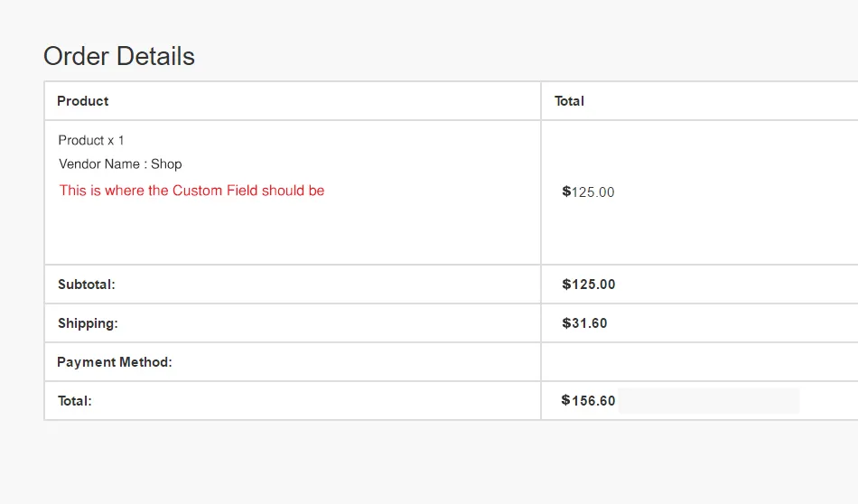Image resolution: width=858 pixels, height=504 pixels.
Task: Click the empty Payment Method value cell
Action: tap(695, 362)
